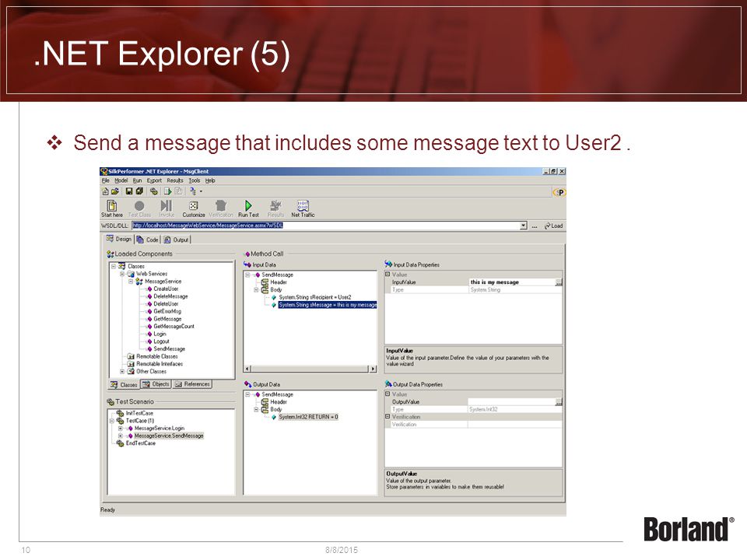747x560 pixels.
Task: Select the DeleteUser method
Action: pos(166,304)
